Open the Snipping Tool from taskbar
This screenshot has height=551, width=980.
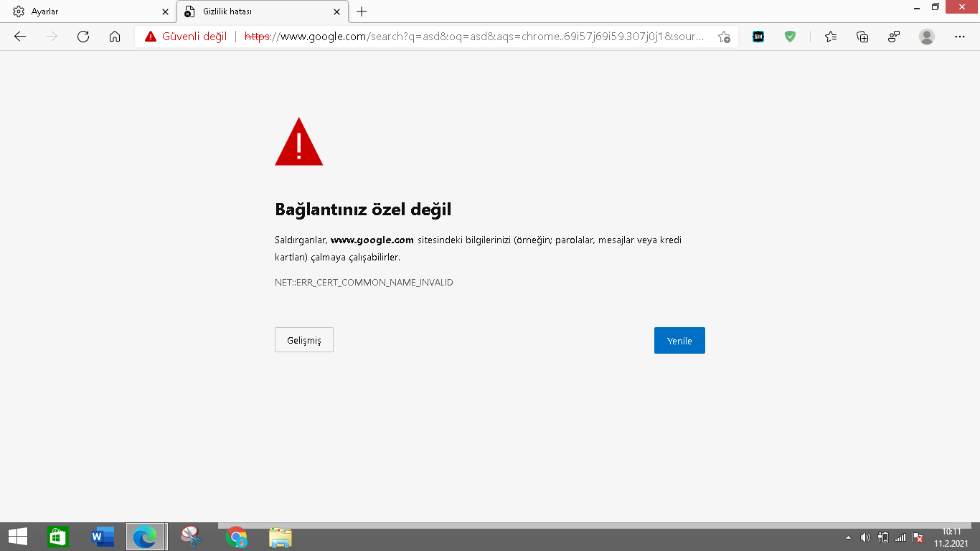(x=192, y=537)
